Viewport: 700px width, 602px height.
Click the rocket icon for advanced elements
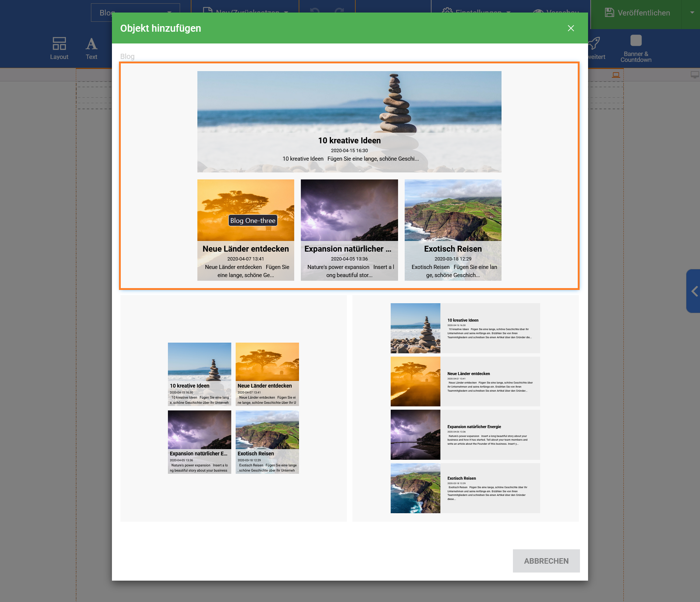click(594, 44)
